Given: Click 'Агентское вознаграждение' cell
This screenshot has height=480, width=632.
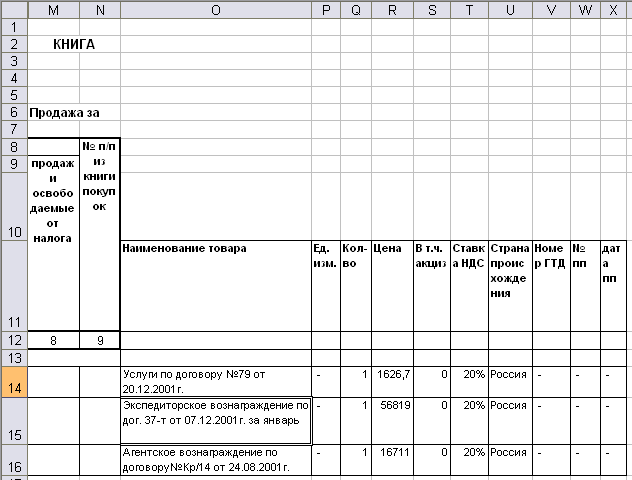Looking at the screenshot, I should pos(216,460).
